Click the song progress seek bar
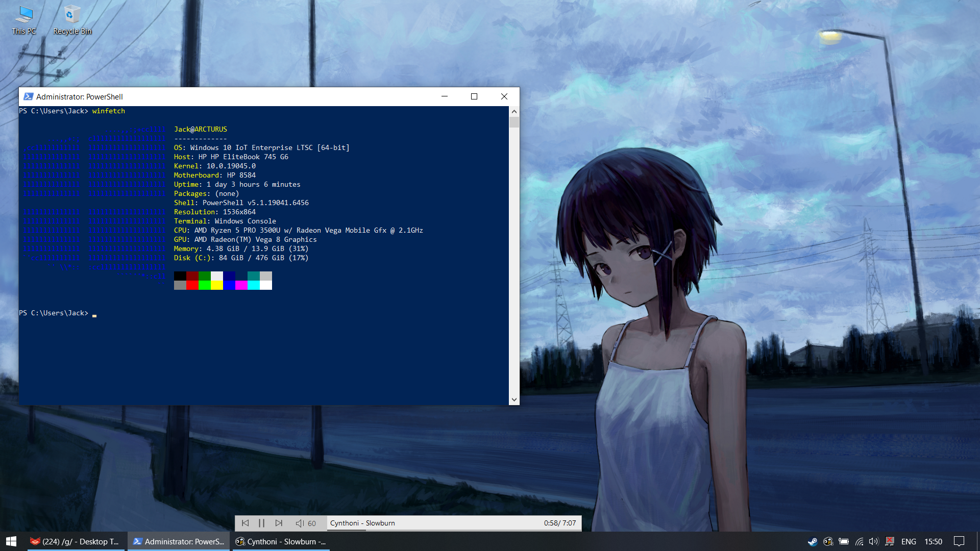Image resolution: width=980 pixels, height=551 pixels. point(453,530)
